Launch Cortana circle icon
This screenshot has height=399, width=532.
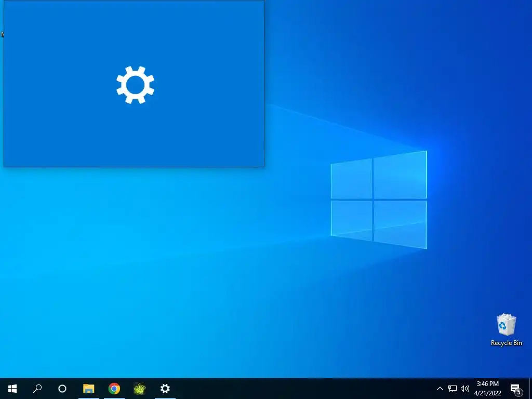pos(62,389)
